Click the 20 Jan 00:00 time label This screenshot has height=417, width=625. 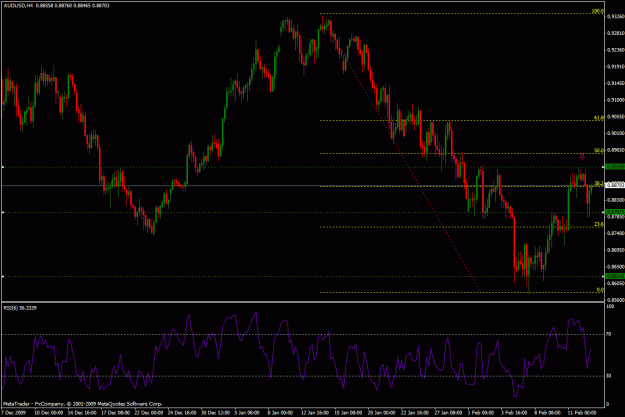(x=382, y=413)
